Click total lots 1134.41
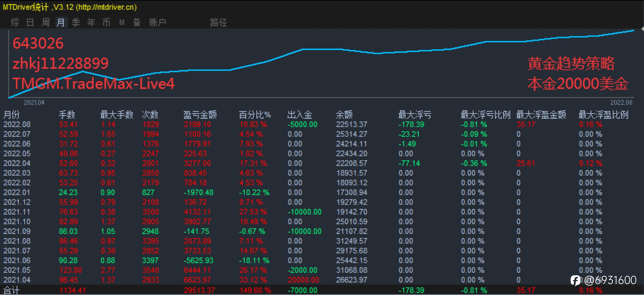The image size is (644, 295). tap(72, 290)
